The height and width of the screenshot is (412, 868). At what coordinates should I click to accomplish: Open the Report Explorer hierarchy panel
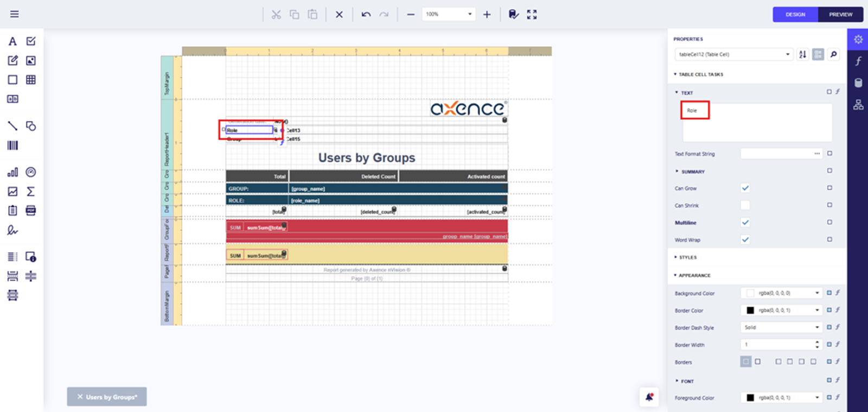click(858, 105)
